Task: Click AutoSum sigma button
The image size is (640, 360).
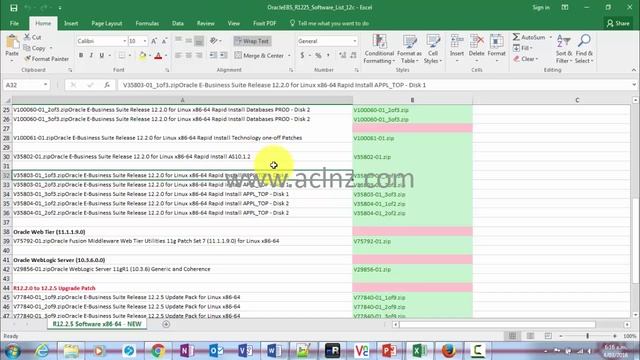Action: point(529,37)
